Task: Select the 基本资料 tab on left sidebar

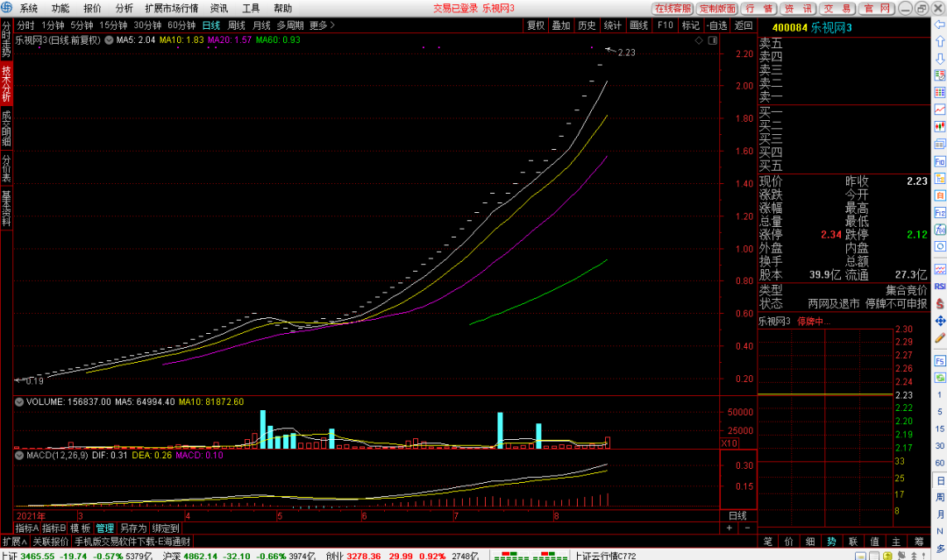Action: pyautogui.click(x=6, y=209)
